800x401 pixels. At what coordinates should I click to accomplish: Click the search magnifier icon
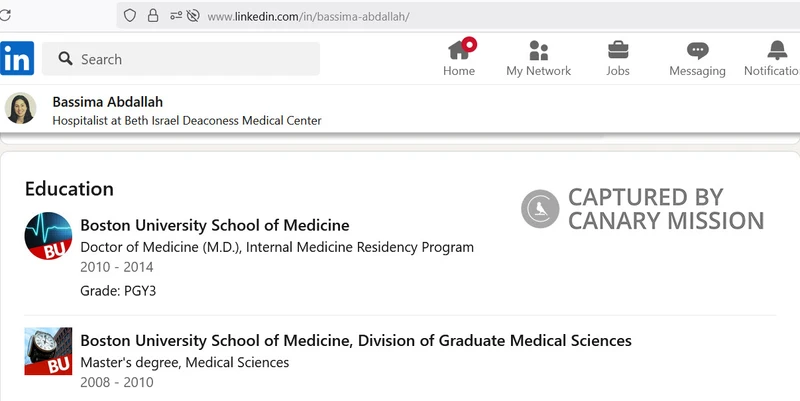click(x=66, y=59)
